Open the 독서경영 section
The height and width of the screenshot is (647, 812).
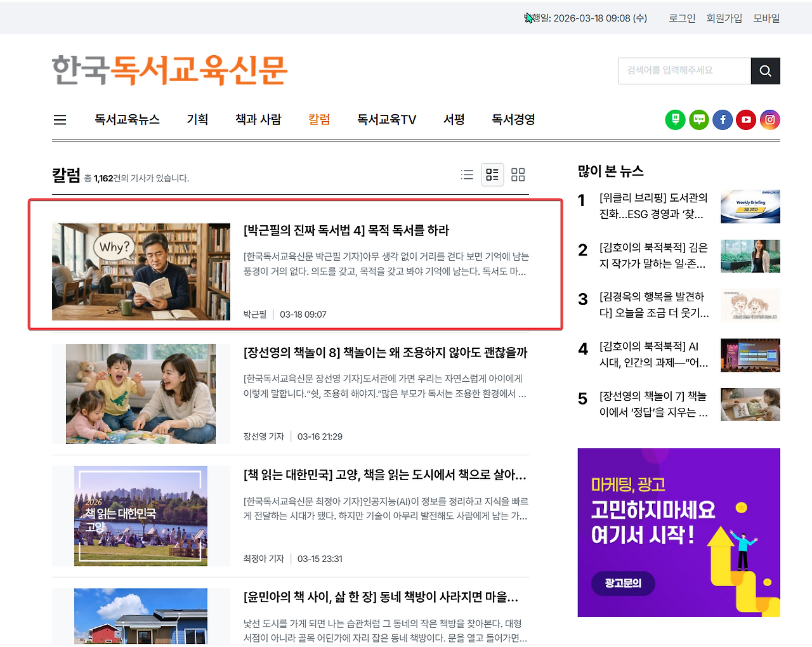point(514,119)
